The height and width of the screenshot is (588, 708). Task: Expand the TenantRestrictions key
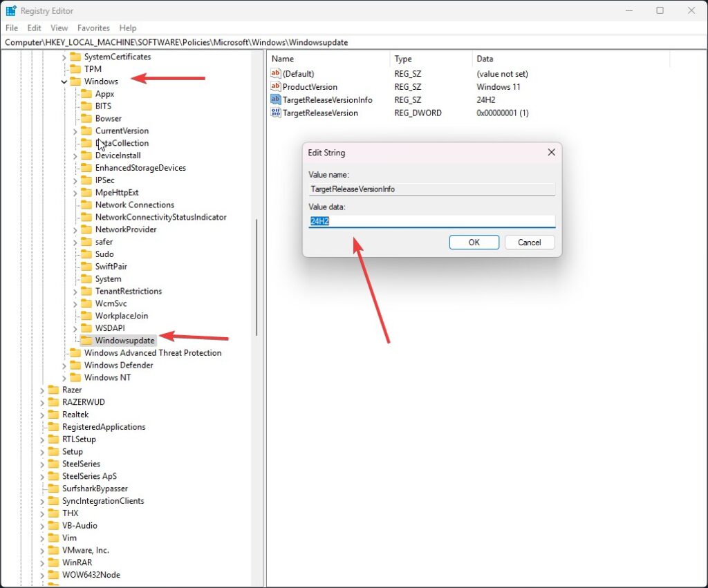75,292
